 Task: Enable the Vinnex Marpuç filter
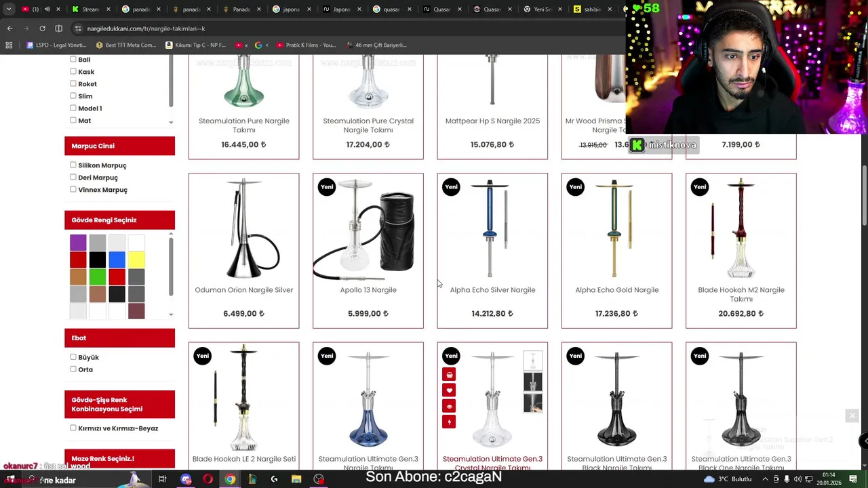click(x=73, y=189)
